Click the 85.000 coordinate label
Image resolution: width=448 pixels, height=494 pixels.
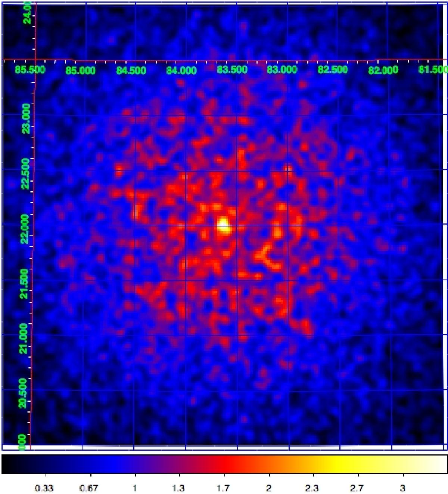(x=81, y=71)
